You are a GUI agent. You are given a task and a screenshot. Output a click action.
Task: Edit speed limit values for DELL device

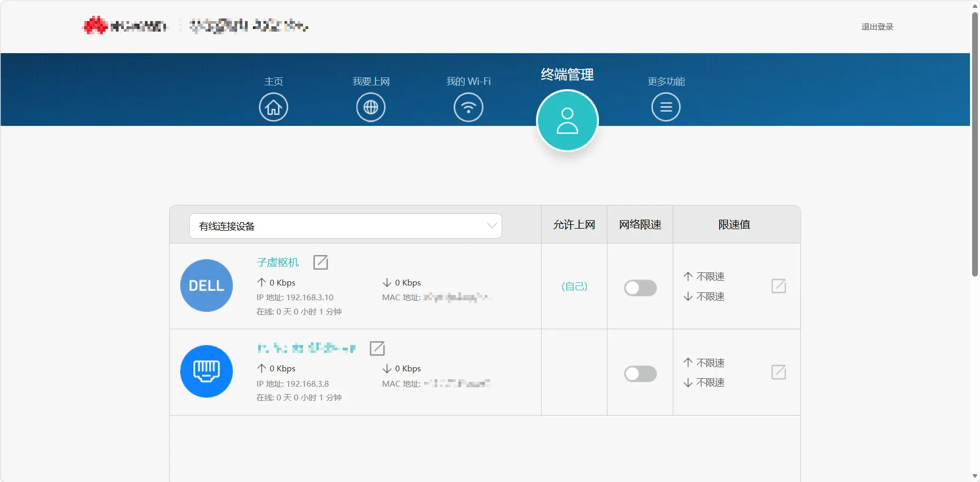coord(778,286)
